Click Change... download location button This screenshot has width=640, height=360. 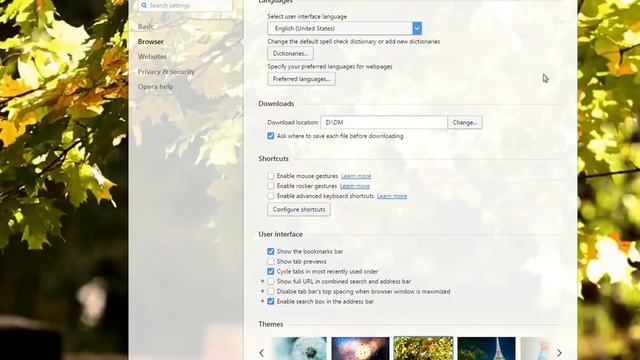pos(464,122)
